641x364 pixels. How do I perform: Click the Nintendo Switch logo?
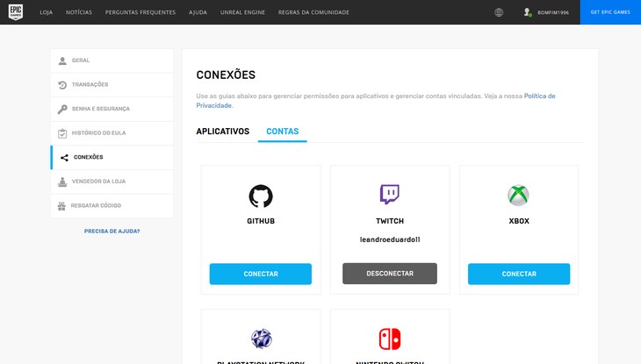tap(390, 339)
